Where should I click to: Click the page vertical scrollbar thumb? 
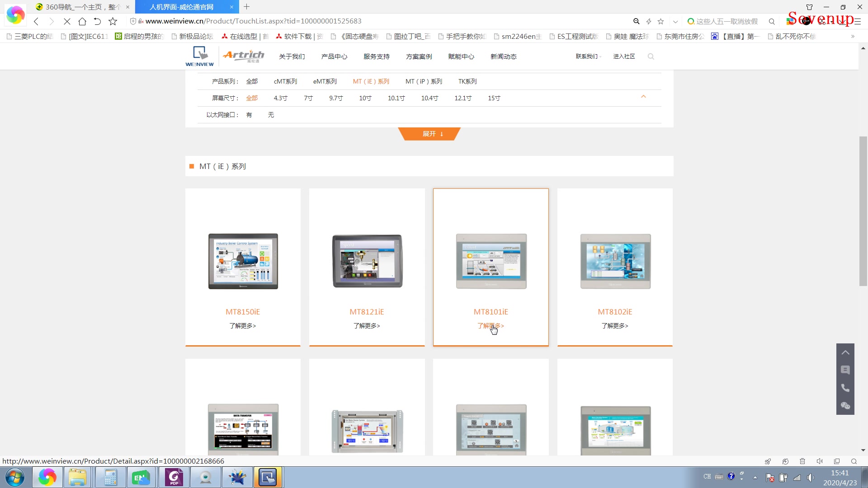click(863, 211)
